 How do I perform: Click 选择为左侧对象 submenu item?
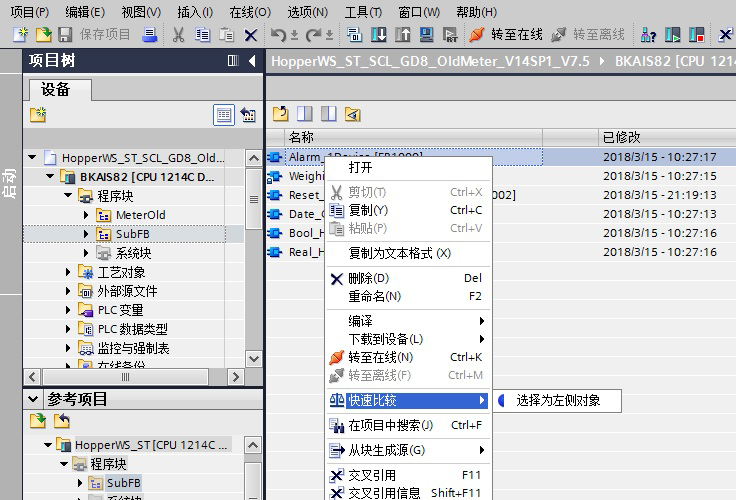coord(558,400)
